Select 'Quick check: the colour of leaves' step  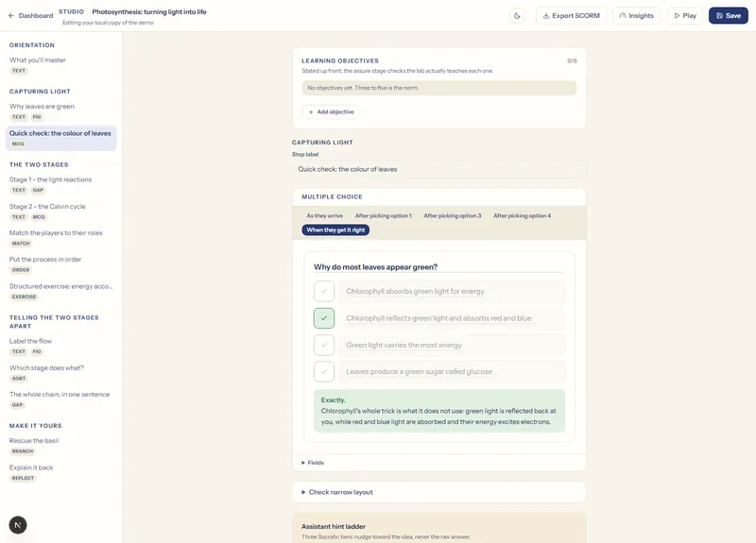[60, 138]
